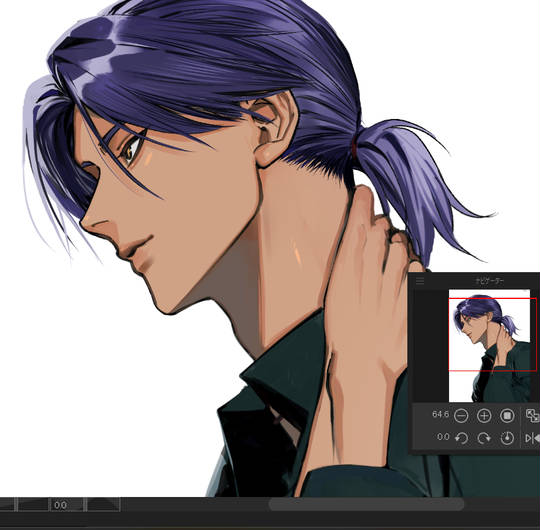The image size is (540, 530).
Task: Click the zoom in plus icon
Action: click(484, 416)
